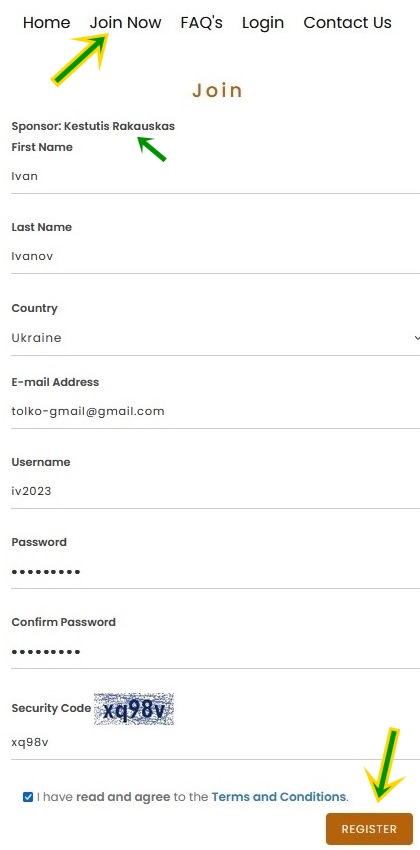Open the Terms and Conditions link

click(279, 797)
